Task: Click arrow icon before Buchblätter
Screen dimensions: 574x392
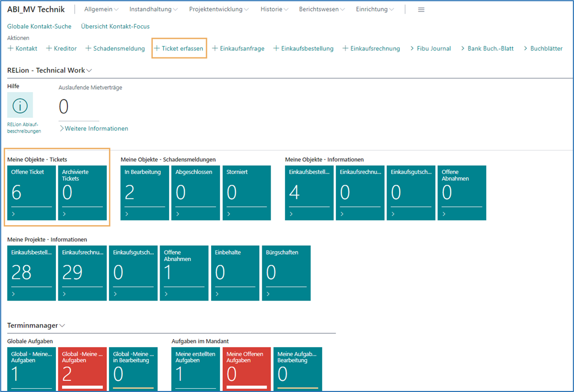Action: [525, 48]
